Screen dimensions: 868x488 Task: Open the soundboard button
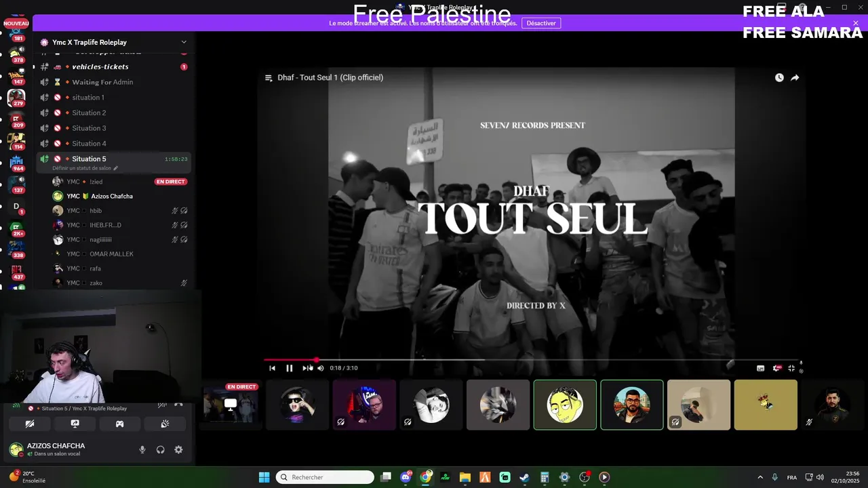pyautogui.click(x=165, y=424)
